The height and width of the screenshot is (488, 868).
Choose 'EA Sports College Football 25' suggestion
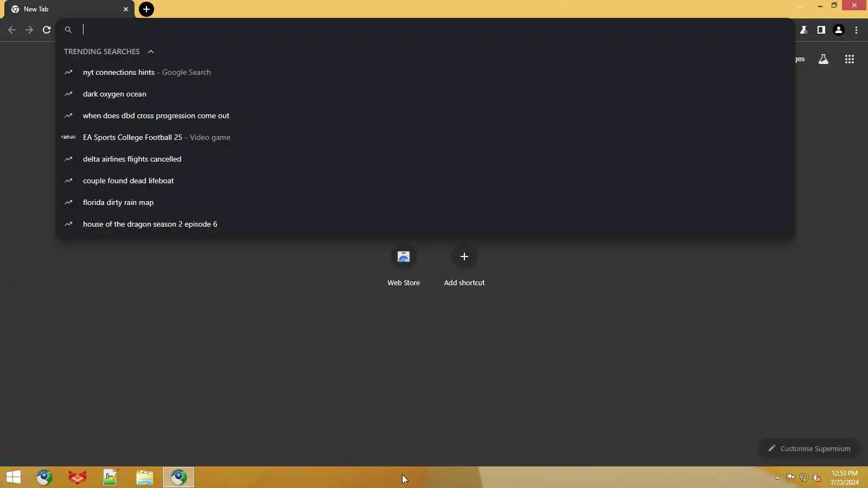pyautogui.click(x=425, y=137)
